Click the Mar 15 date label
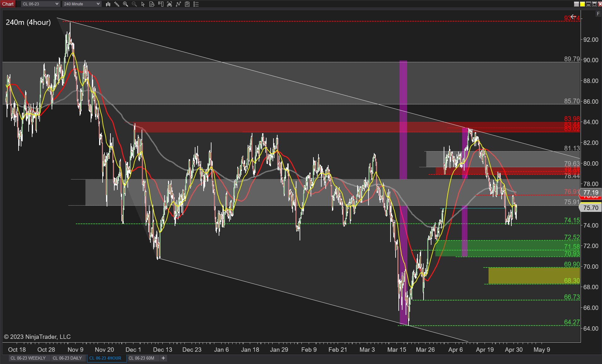This screenshot has height=364, width=602. click(x=397, y=350)
